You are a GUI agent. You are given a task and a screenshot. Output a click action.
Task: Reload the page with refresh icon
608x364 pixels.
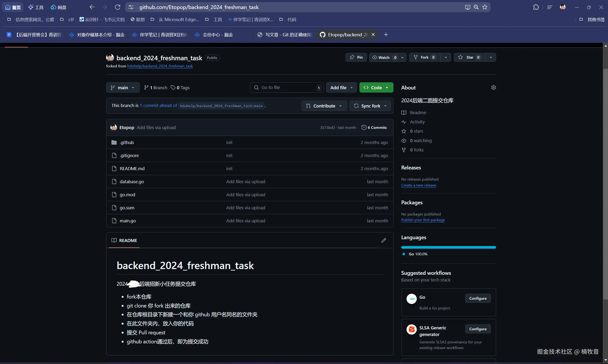point(118,7)
